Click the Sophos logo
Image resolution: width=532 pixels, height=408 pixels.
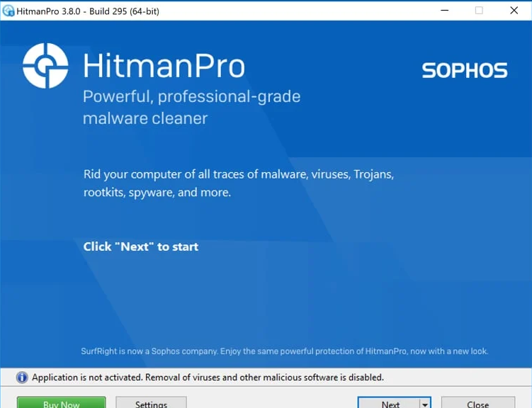[x=465, y=70]
